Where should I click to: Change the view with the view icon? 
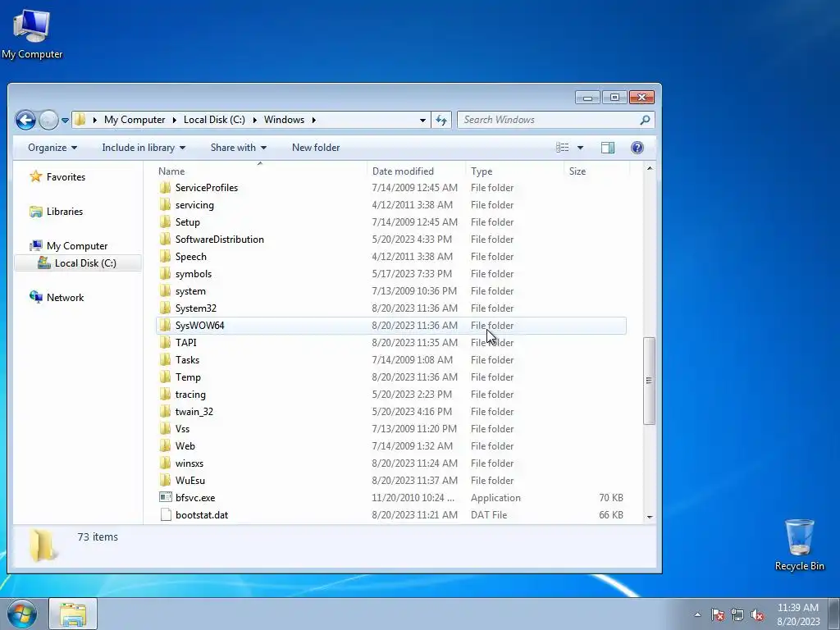pos(562,148)
